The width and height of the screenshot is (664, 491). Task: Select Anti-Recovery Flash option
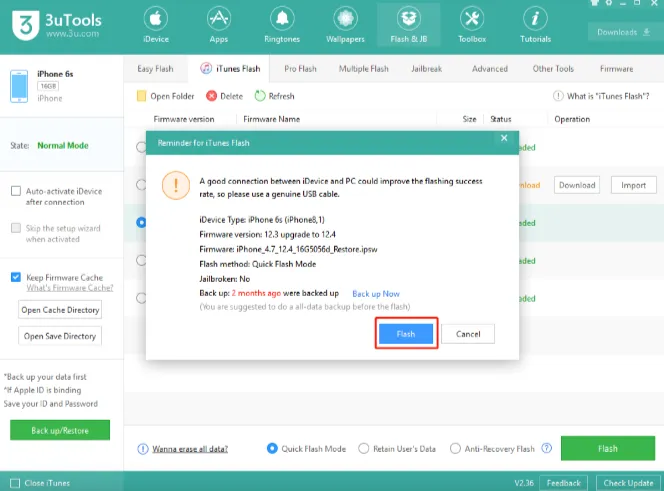(456, 449)
